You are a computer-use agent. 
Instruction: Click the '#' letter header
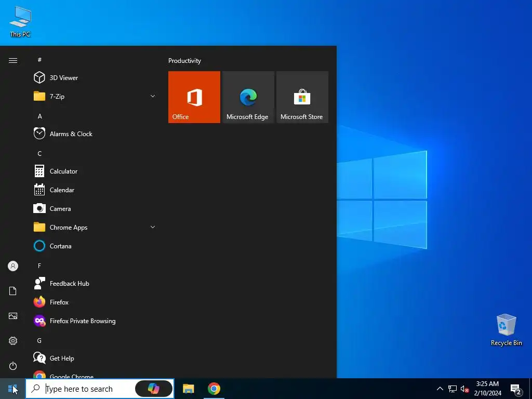tap(39, 60)
